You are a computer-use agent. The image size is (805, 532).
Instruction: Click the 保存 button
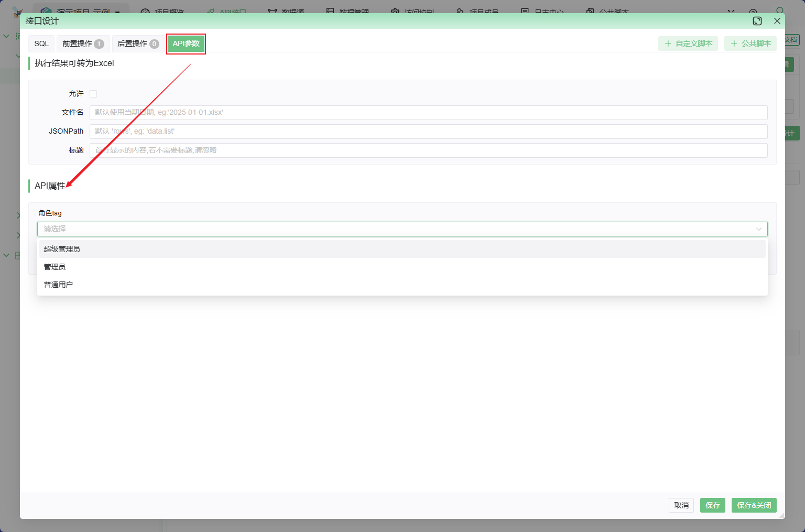point(712,505)
